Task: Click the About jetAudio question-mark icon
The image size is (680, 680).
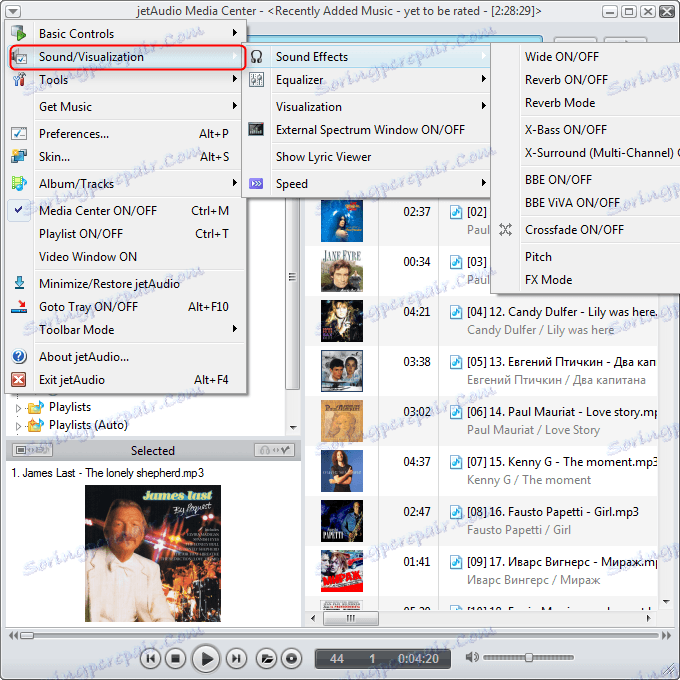Action: click(19, 356)
